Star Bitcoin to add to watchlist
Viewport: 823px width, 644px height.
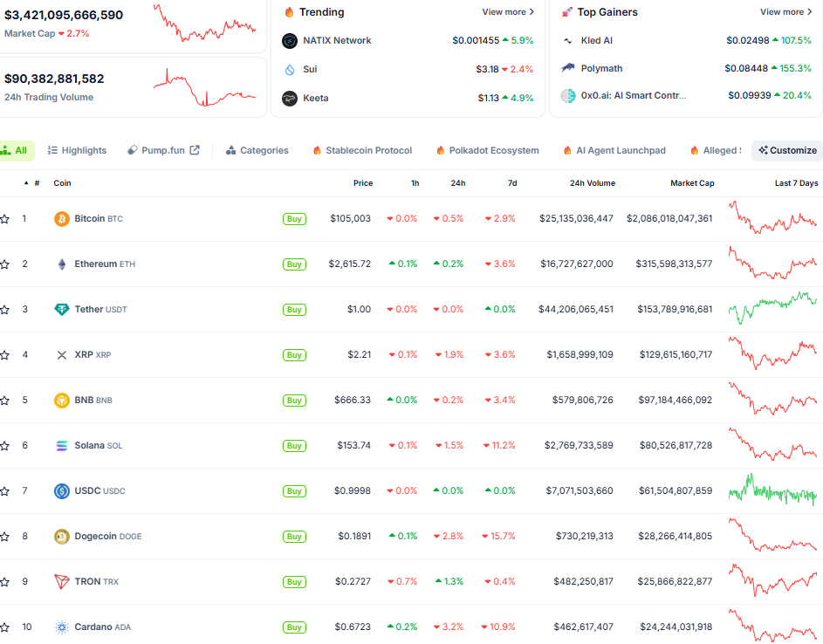click(x=5, y=219)
